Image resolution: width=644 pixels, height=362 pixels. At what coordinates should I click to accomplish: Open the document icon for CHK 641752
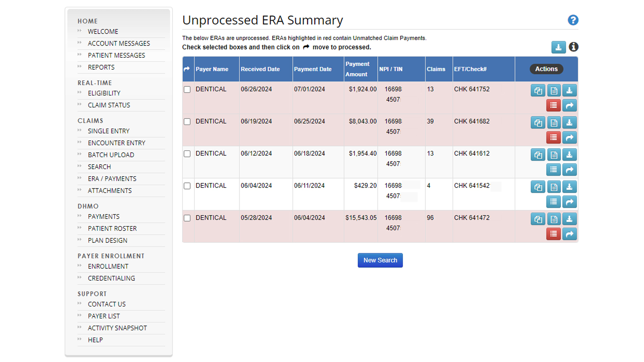point(554,90)
